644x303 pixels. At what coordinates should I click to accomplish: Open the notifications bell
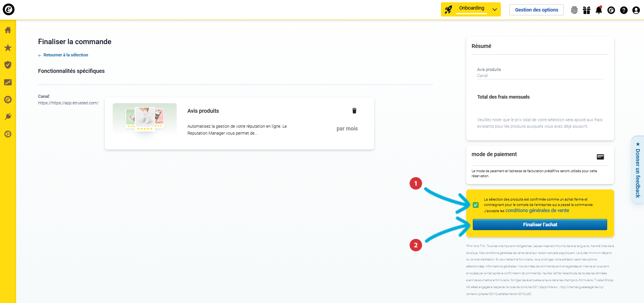coord(599,10)
